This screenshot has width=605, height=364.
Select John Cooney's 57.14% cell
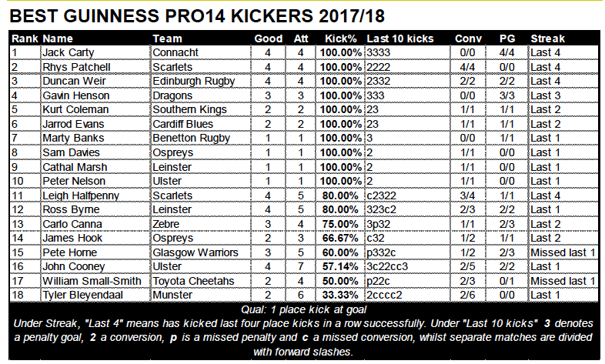click(x=340, y=266)
